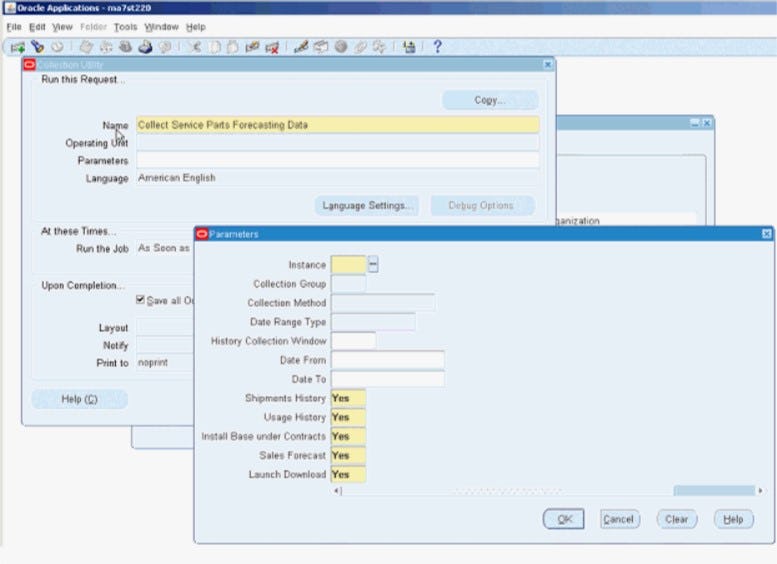
Task: Click the Usage History Yes field
Action: (x=348, y=417)
